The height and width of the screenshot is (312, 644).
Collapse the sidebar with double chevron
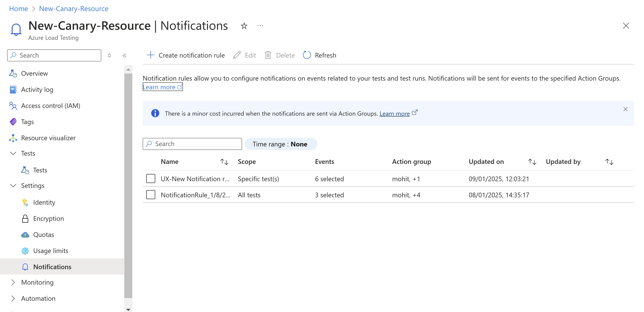(x=124, y=55)
